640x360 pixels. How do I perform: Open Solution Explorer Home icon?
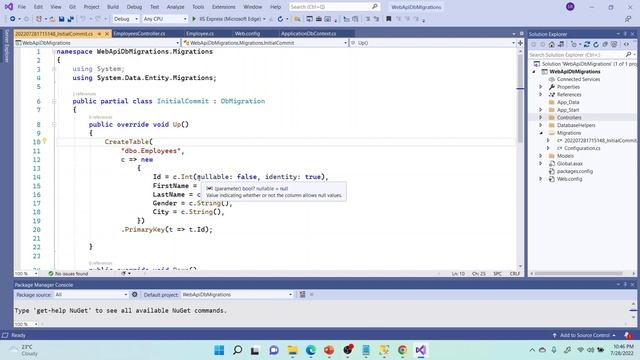coord(551,44)
